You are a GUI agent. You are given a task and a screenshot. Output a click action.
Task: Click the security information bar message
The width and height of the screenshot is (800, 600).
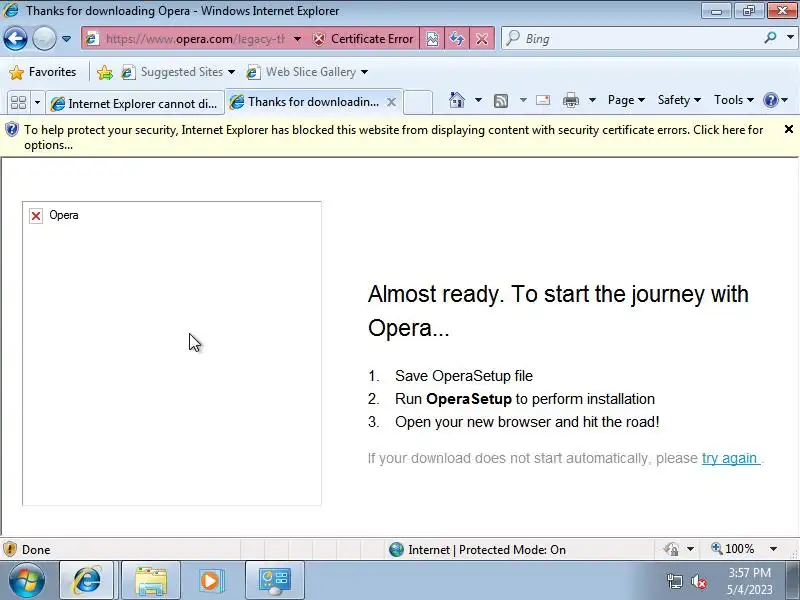tap(393, 137)
